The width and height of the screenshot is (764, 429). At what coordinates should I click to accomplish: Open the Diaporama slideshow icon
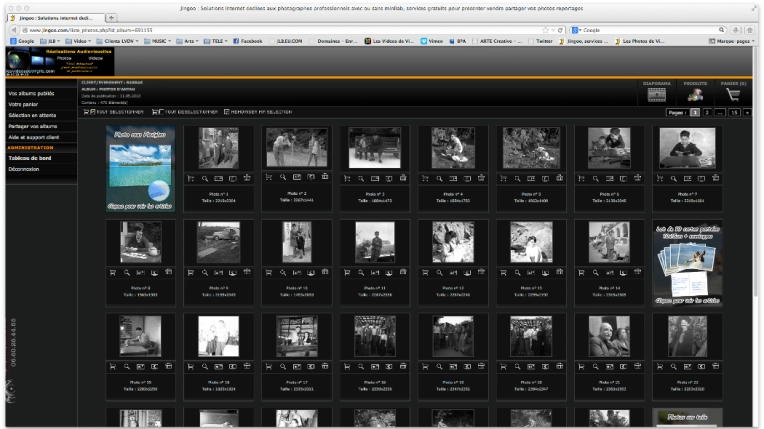coord(656,95)
